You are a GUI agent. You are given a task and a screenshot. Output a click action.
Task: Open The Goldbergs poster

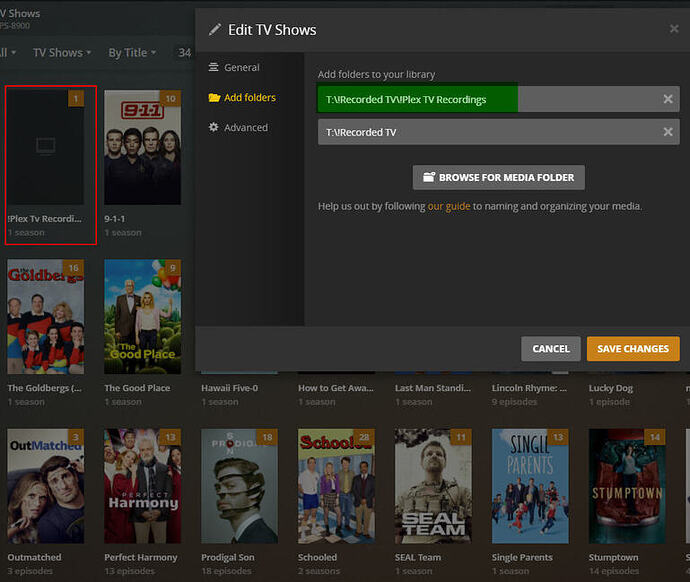(x=45, y=317)
